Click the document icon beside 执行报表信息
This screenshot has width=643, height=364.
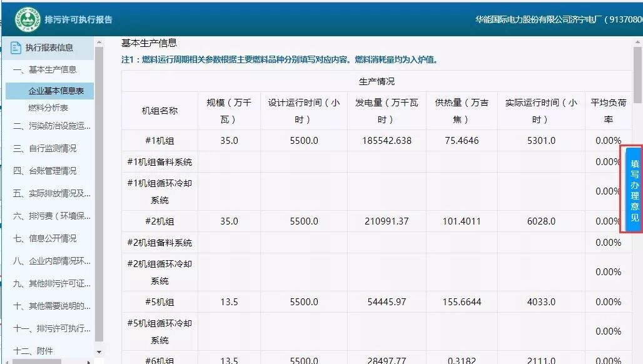click(14, 46)
